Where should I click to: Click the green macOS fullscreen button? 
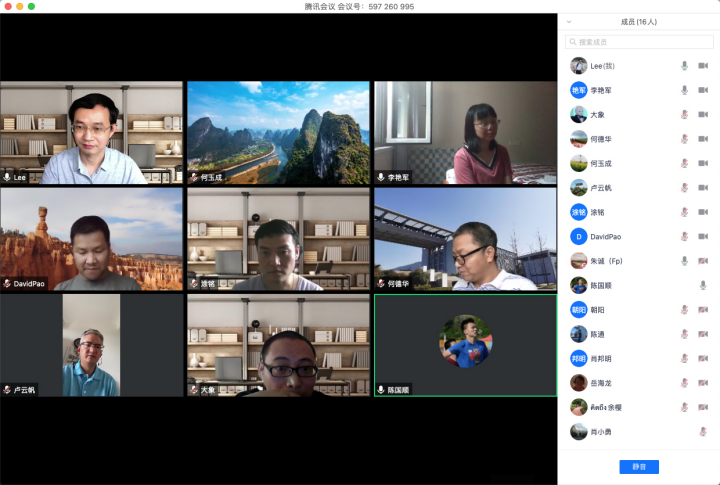[31, 6]
